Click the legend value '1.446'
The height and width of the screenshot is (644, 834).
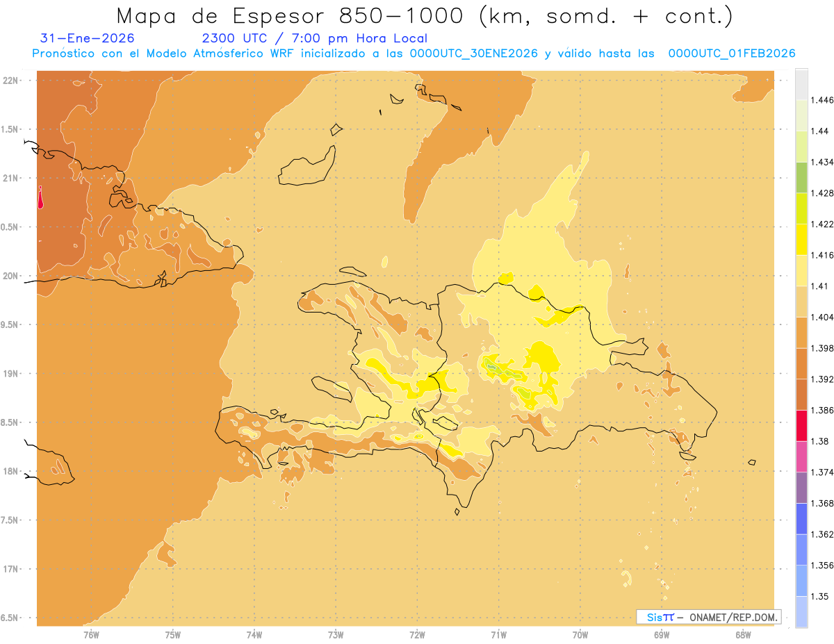[824, 100]
